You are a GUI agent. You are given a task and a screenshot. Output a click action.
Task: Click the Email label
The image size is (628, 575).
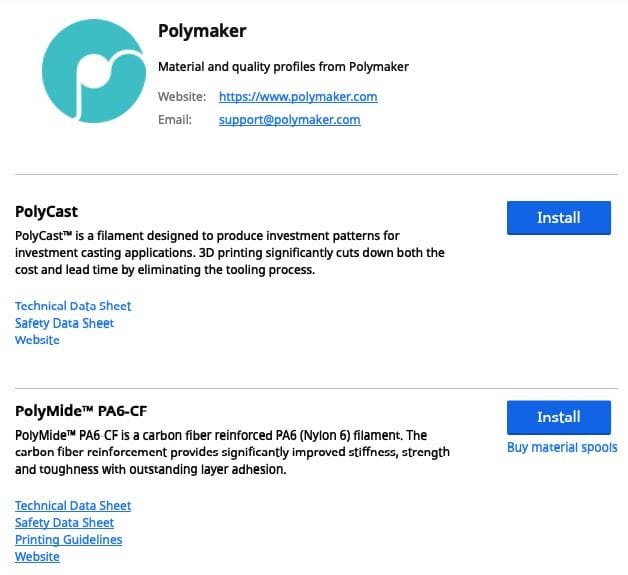point(173,120)
